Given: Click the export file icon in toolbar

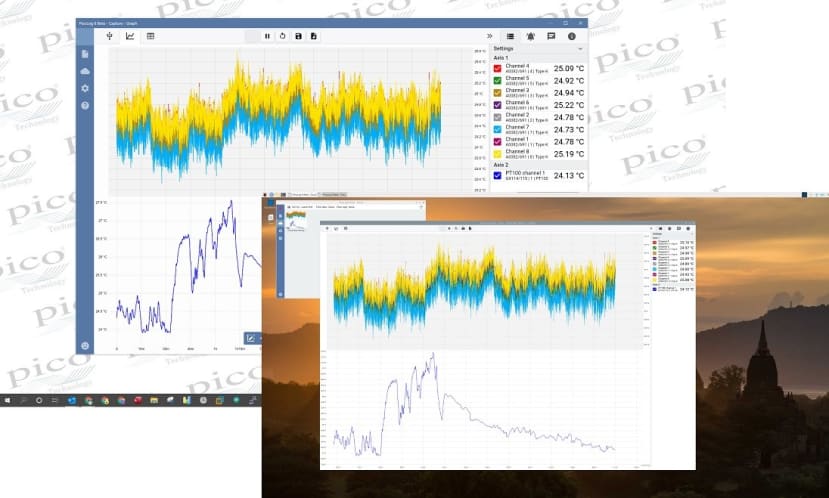Looking at the screenshot, I should [x=314, y=36].
